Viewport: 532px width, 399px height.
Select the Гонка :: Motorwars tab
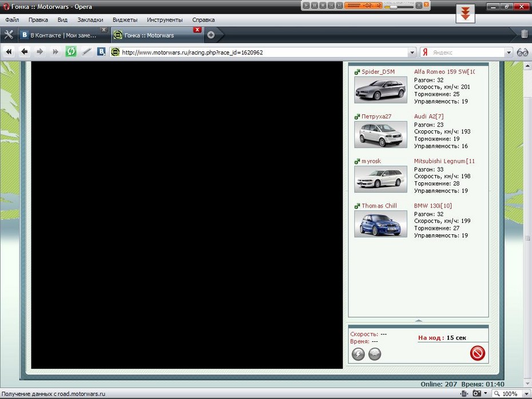[x=158, y=35]
